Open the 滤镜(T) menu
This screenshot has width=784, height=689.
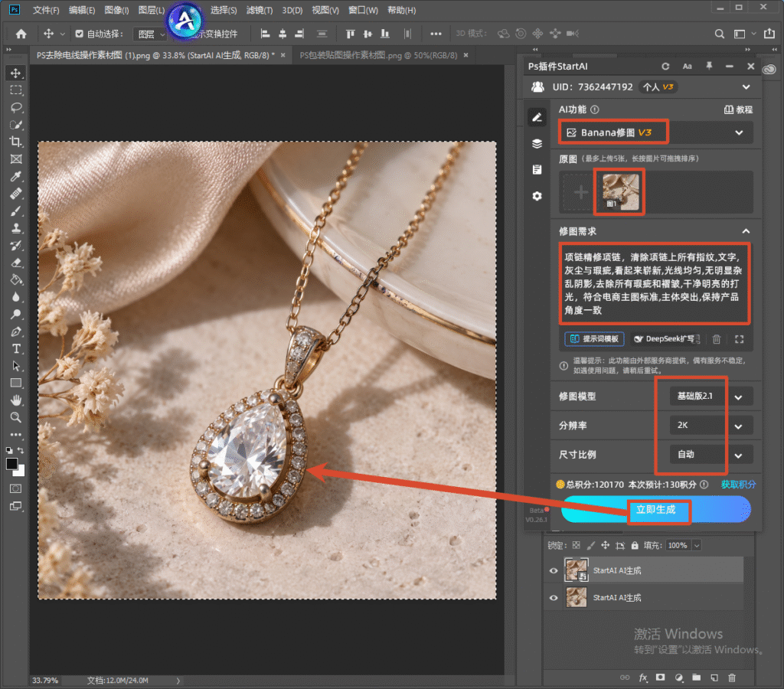260,10
